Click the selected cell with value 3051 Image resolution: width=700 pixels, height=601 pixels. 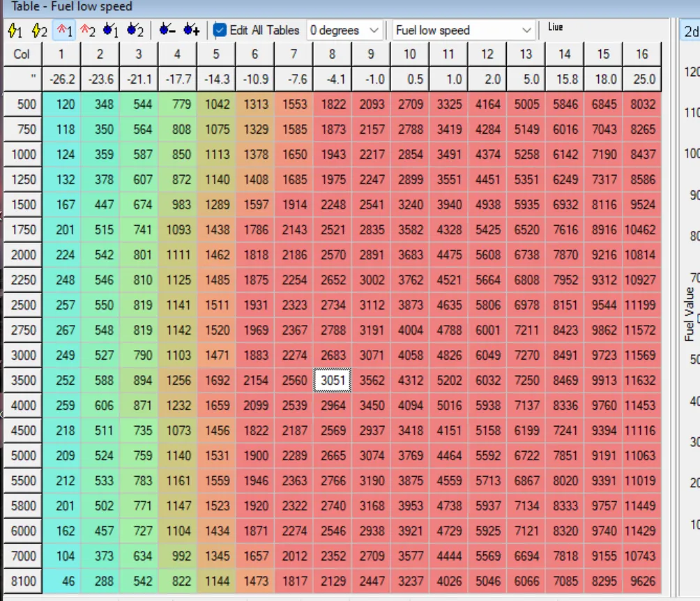tap(333, 380)
